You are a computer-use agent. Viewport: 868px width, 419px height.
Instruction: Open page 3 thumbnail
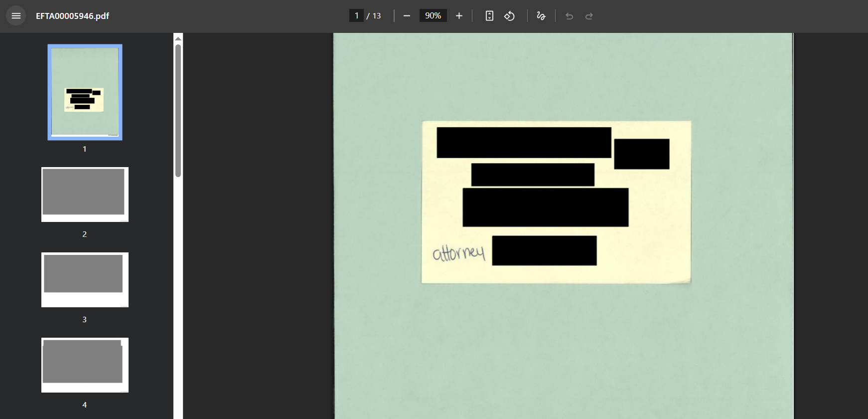85,280
